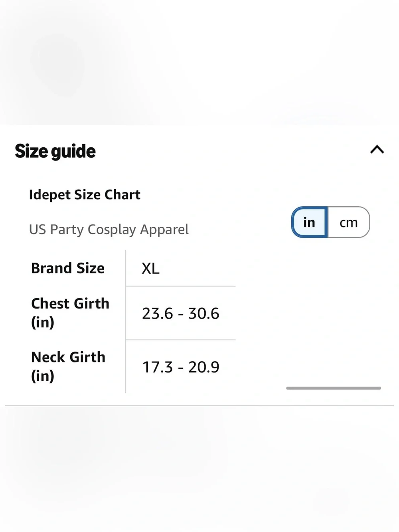Tap the blurred content below the size table
The image size is (399, 532).
pos(199,469)
